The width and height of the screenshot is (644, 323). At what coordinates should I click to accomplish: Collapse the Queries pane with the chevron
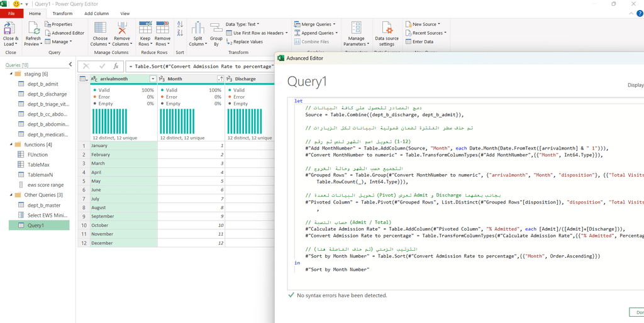tap(70, 65)
